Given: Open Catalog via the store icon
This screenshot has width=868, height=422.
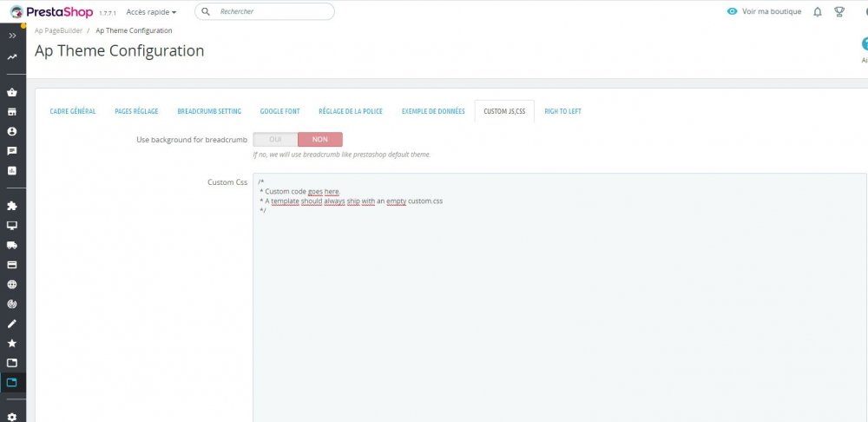Looking at the screenshot, I should 12,112.
